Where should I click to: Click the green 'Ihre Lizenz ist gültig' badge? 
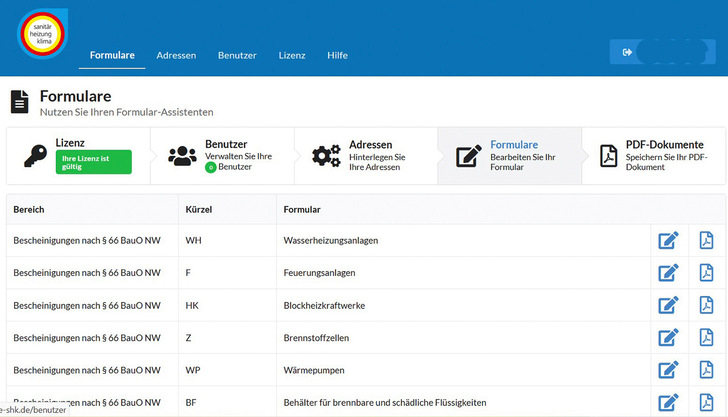click(93, 162)
